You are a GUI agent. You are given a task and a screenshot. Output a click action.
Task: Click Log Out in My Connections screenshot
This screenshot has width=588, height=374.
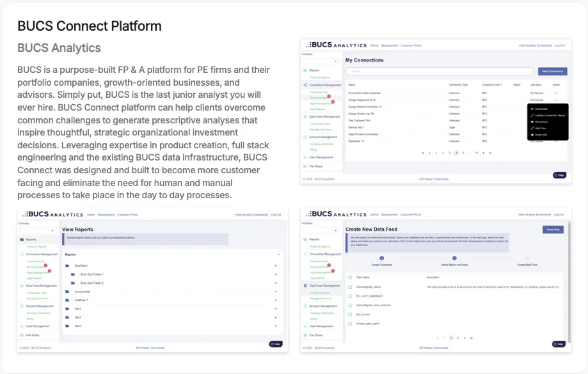[x=559, y=45]
